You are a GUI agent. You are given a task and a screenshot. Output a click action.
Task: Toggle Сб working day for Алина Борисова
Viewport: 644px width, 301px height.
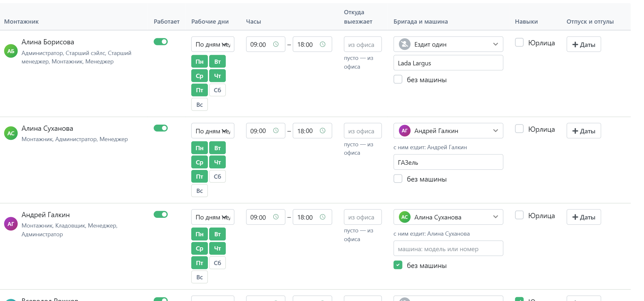(217, 90)
